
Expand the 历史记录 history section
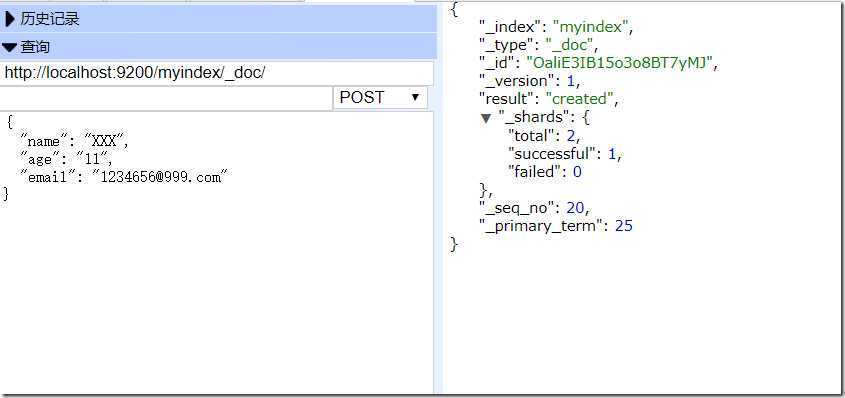[218, 19]
